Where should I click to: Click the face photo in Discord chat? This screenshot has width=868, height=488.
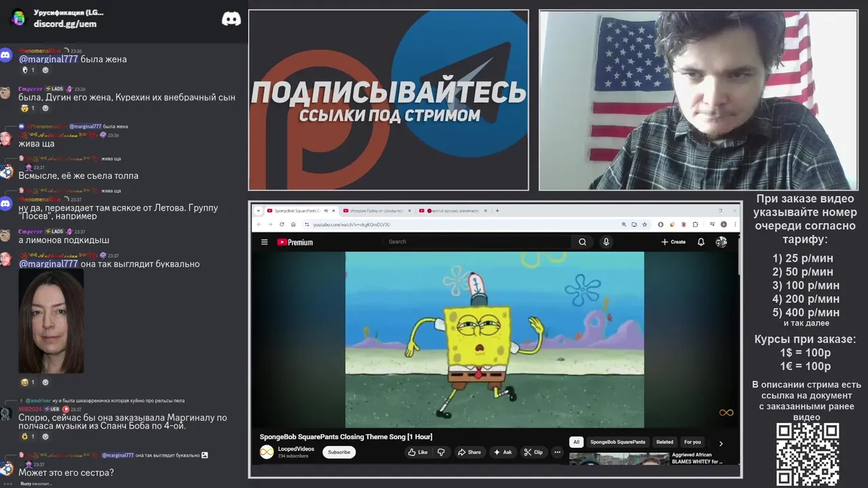pos(51,321)
